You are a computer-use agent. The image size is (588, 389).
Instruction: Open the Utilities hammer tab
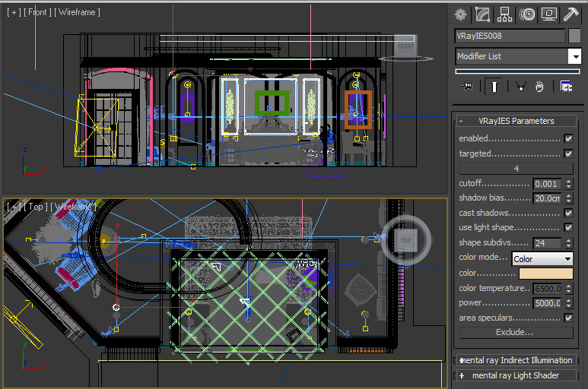click(x=571, y=14)
